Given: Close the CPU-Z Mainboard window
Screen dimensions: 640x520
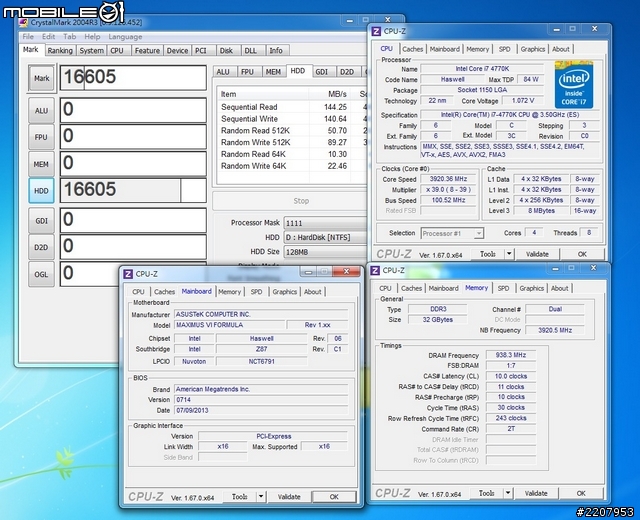Looking at the screenshot, I should pos(346,271).
